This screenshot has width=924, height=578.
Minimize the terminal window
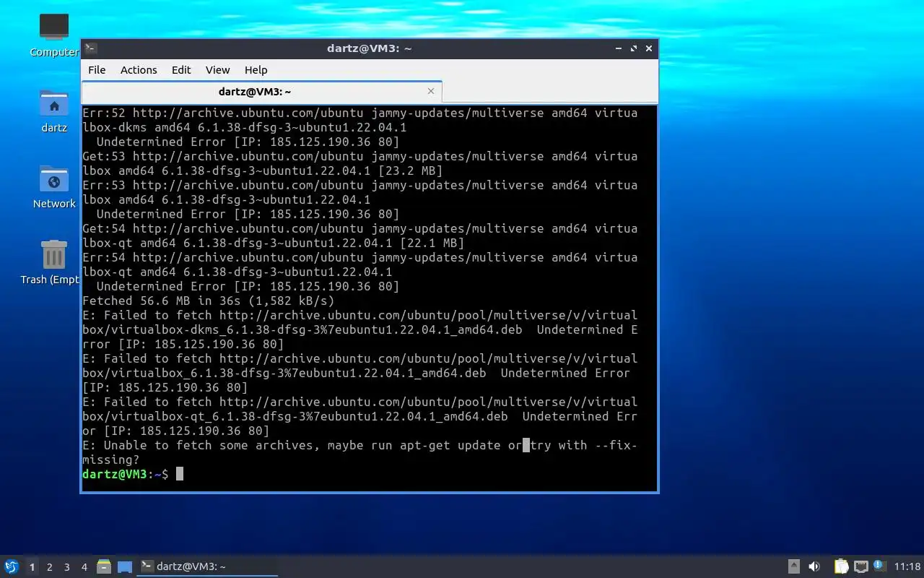[619, 48]
